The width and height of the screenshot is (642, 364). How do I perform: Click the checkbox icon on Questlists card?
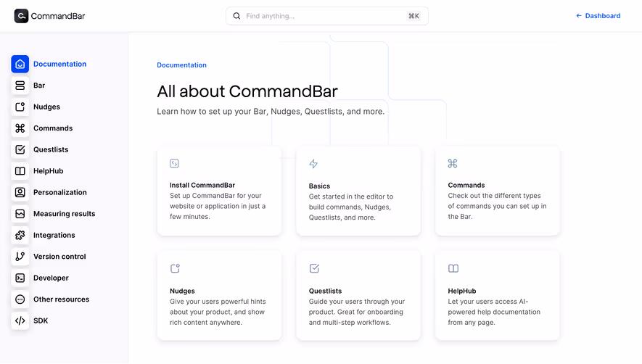tap(314, 268)
